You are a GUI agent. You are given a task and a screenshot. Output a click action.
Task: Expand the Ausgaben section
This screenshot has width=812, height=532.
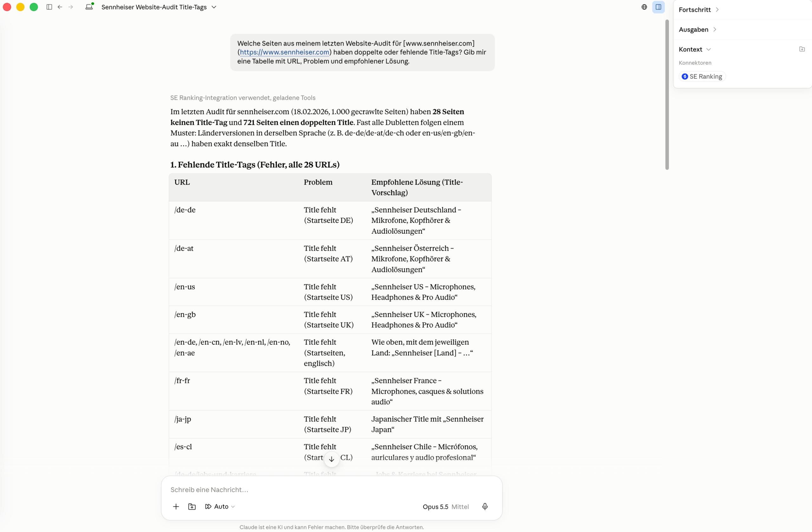pos(697,30)
